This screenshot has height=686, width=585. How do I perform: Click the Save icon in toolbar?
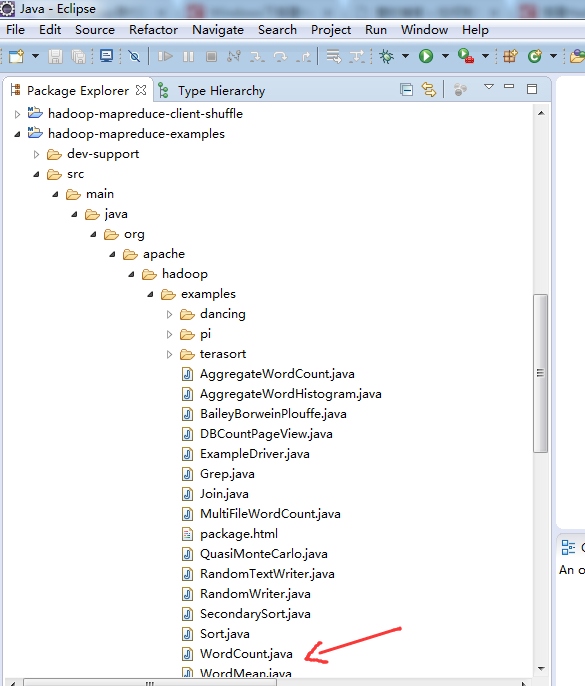coord(55,56)
